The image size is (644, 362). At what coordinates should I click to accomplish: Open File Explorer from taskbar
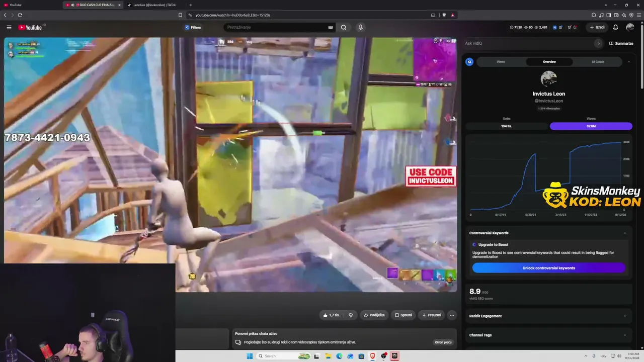[x=328, y=356]
